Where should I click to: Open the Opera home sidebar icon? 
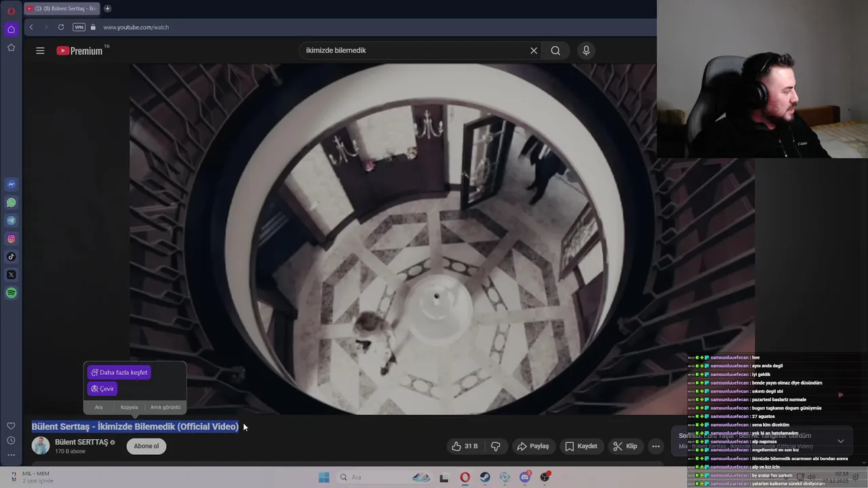(11, 29)
